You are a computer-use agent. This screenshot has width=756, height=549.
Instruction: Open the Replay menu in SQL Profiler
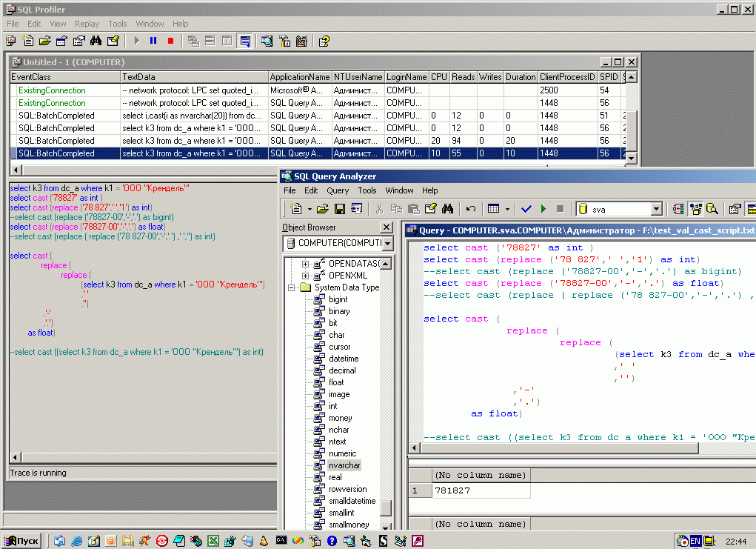(x=87, y=24)
